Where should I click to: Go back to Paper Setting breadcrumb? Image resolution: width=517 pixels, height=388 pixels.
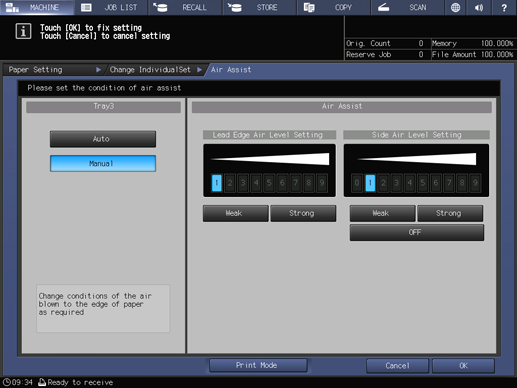36,70
